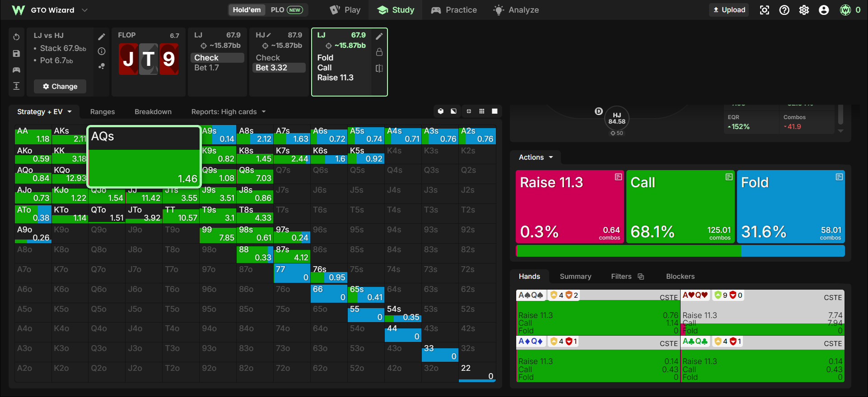Expand the Raise 11.3 action details icon
Image resolution: width=868 pixels, height=397 pixels.
[x=619, y=177]
